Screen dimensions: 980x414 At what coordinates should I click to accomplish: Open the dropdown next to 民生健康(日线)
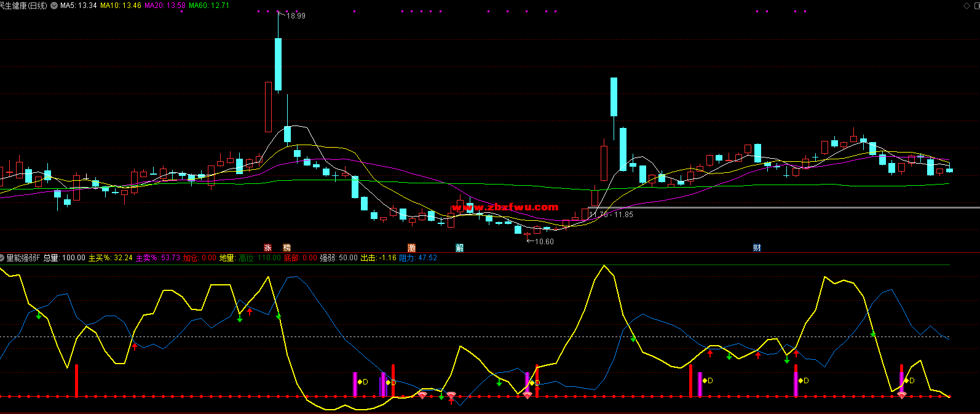[x=54, y=6]
